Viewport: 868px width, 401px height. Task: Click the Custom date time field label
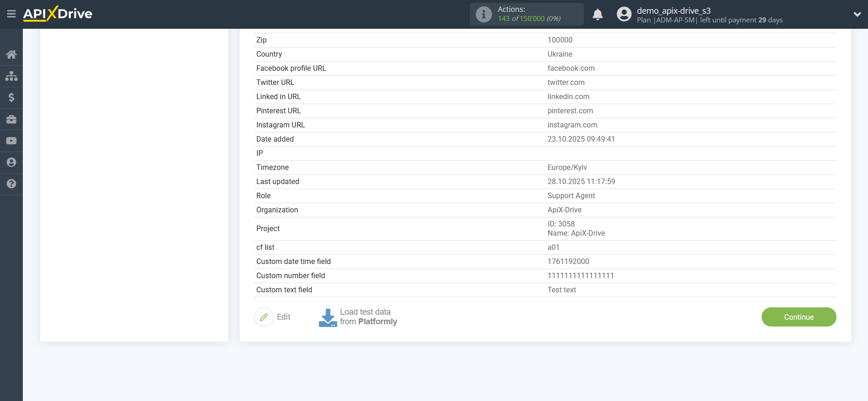click(293, 262)
